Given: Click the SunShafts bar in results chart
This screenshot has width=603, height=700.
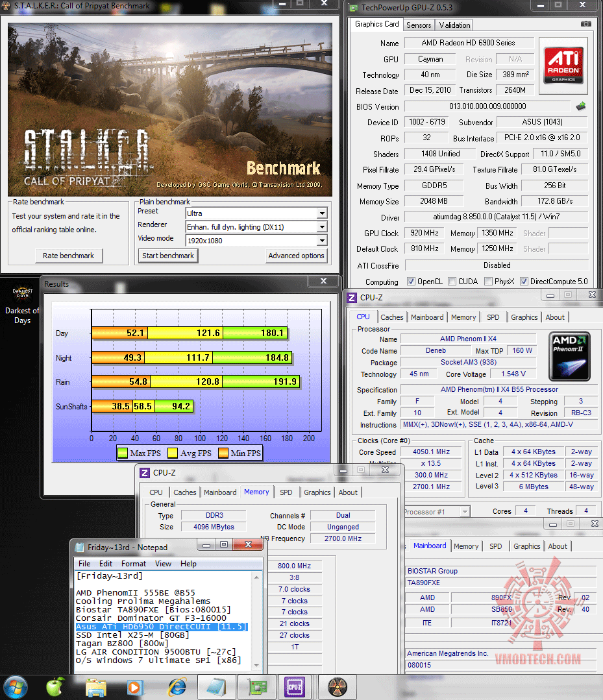Looking at the screenshot, I should [143, 406].
